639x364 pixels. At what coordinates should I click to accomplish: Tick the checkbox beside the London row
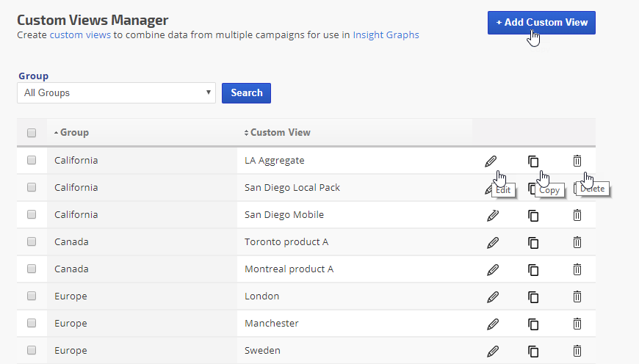pos(32,296)
